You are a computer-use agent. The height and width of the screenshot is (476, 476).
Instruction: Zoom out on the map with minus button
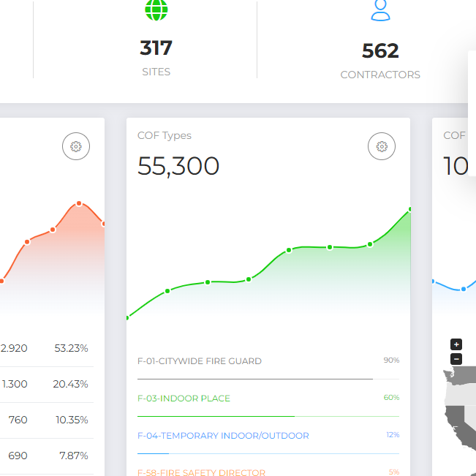click(456, 359)
